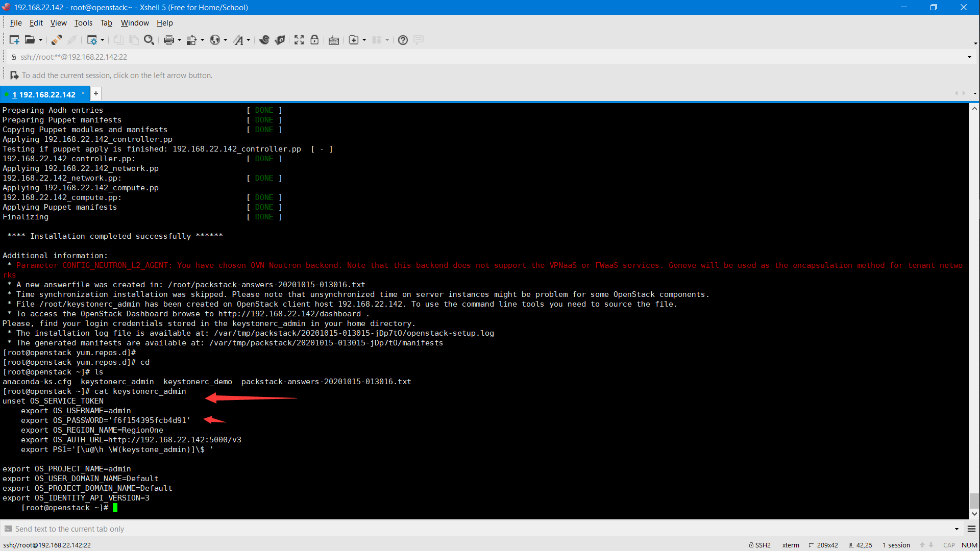This screenshot has width=980, height=551.
Task: Select the Find tool magnifier
Action: point(149,40)
